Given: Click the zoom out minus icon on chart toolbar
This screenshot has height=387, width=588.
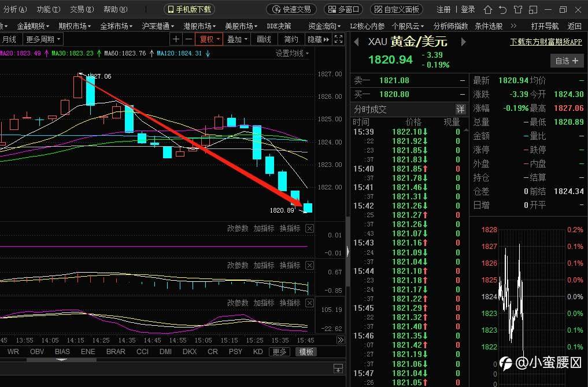Looking at the screenshot, I should 188,39.
